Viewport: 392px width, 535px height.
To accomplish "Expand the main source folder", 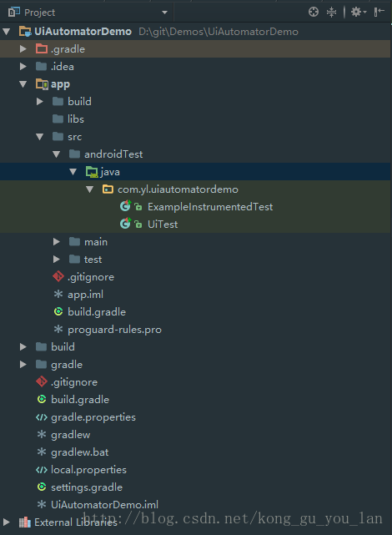I will tap(57, 241).
